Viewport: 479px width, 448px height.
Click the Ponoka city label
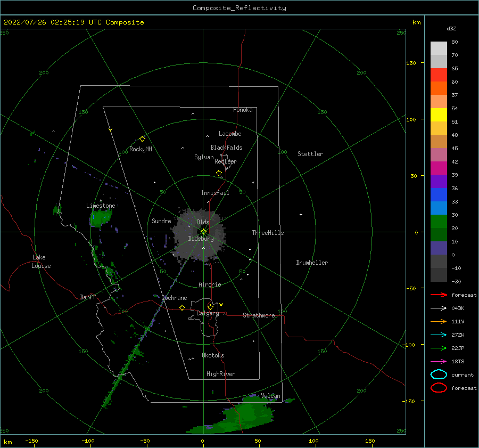243,110
